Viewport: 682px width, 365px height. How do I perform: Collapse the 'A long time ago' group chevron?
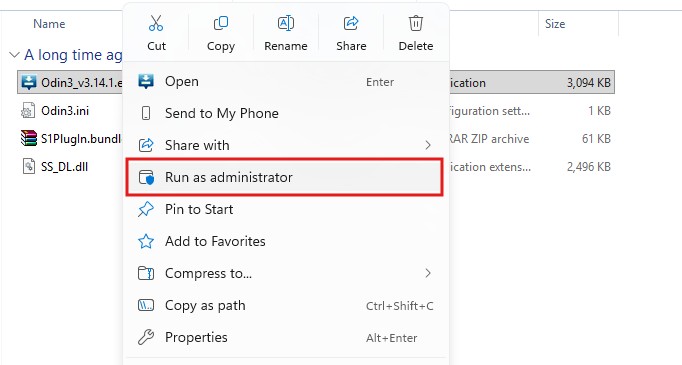point(14,55)
